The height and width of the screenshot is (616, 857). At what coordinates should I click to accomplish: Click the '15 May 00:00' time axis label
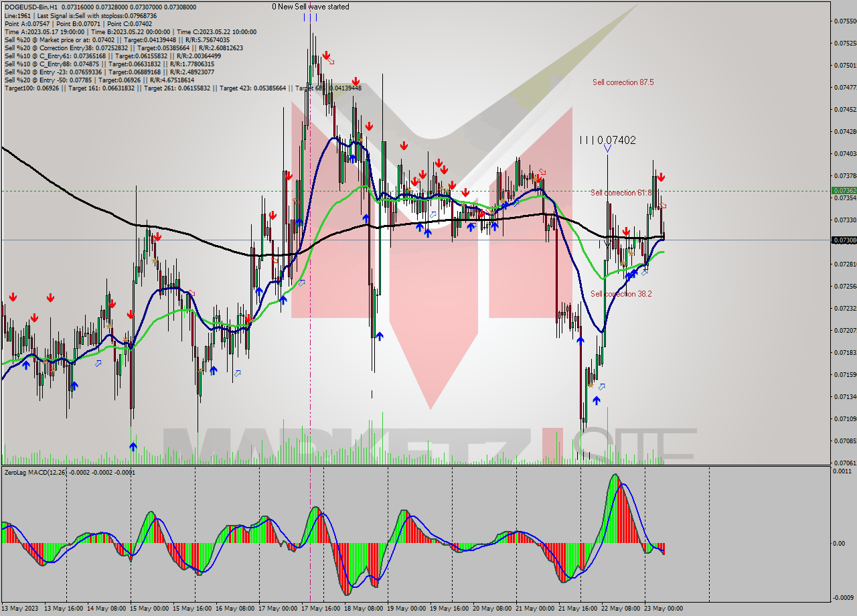coord(149,609)
